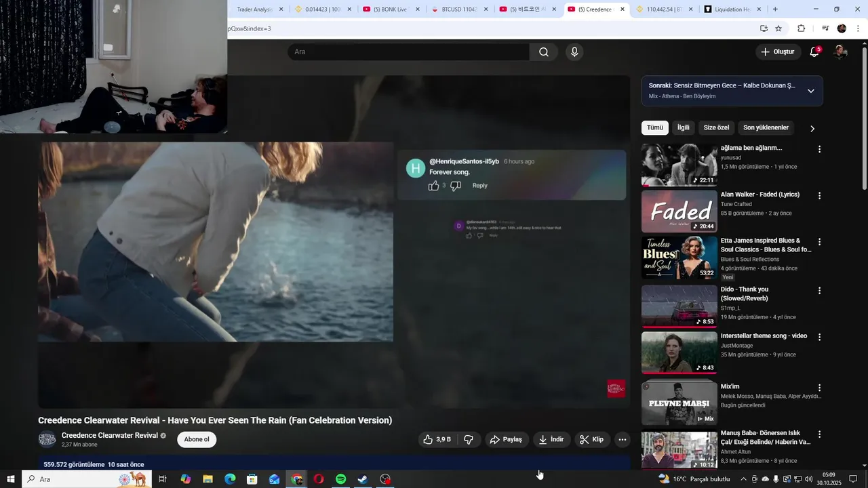Open Opera browser from taskbar
This screenshot has width=868, height=488.
tap(319, 479)
